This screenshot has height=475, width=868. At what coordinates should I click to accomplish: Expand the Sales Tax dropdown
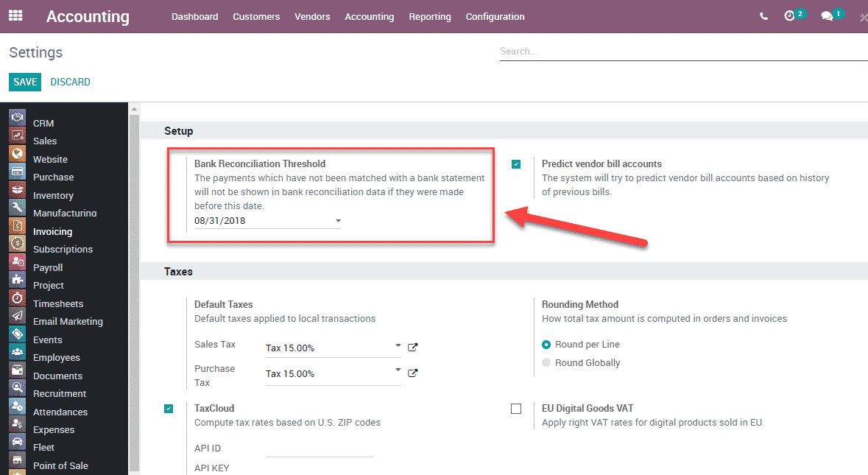[x=398, y=345]
